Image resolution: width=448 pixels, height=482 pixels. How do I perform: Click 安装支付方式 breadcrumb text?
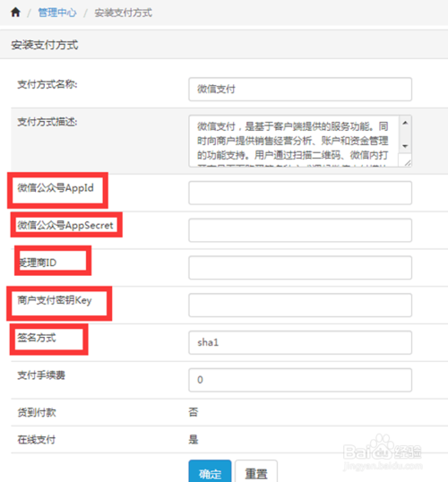[123, 13]
